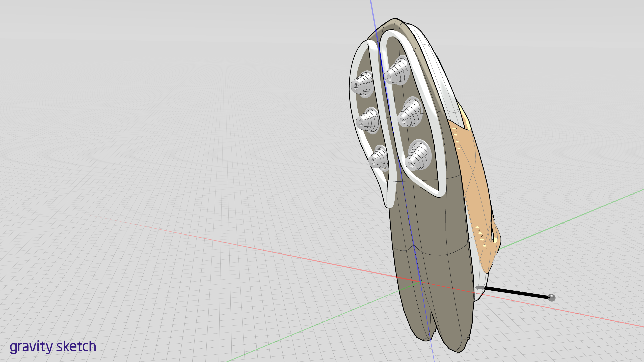Click the gravity sketch logo
644x362 pixels.
[53, 347]
